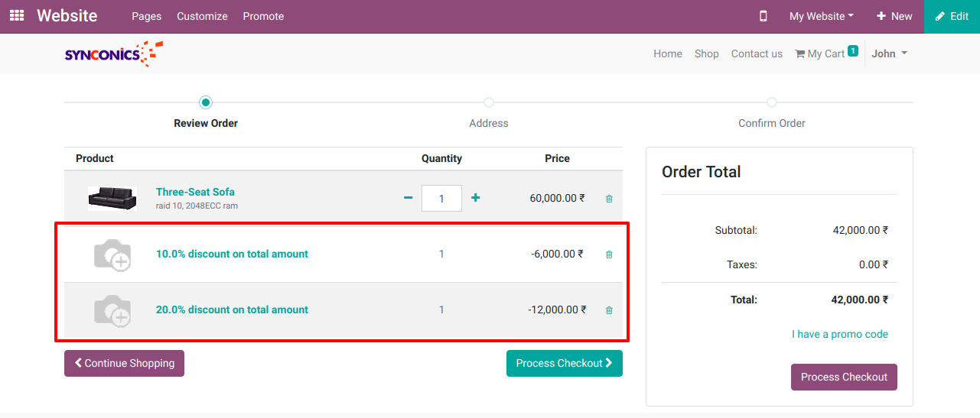Expand the My Website dropdown
980x418 pixels.
821,16
